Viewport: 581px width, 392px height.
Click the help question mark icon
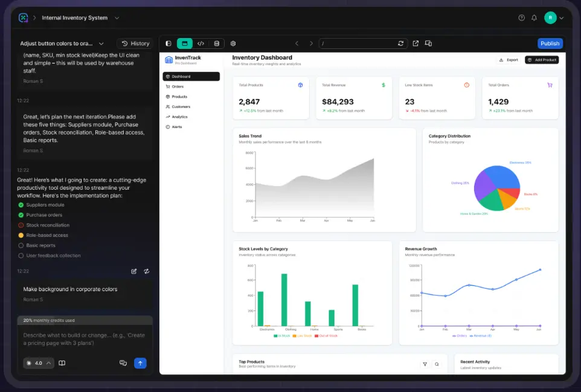coord(522,18)
